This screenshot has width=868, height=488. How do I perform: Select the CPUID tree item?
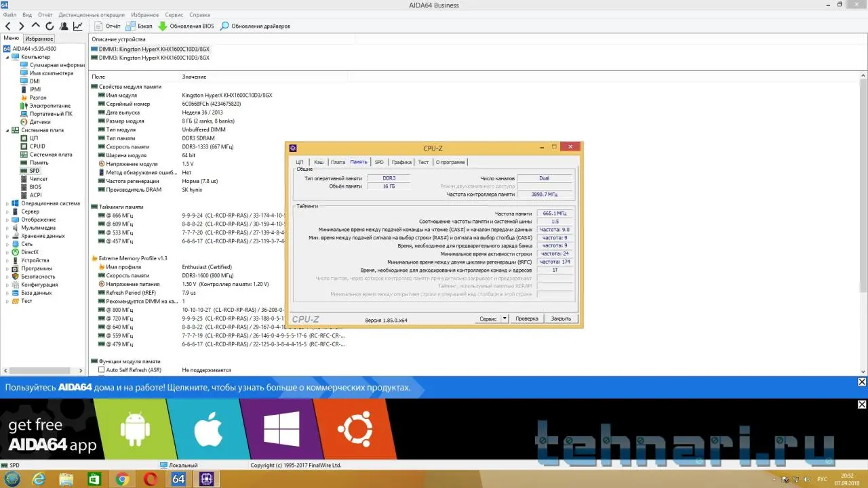pyautogui.click(x=37, y=146)
